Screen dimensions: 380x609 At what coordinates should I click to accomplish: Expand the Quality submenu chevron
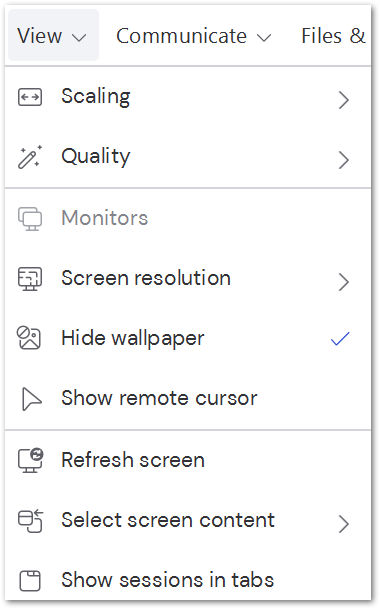(343, 160)
